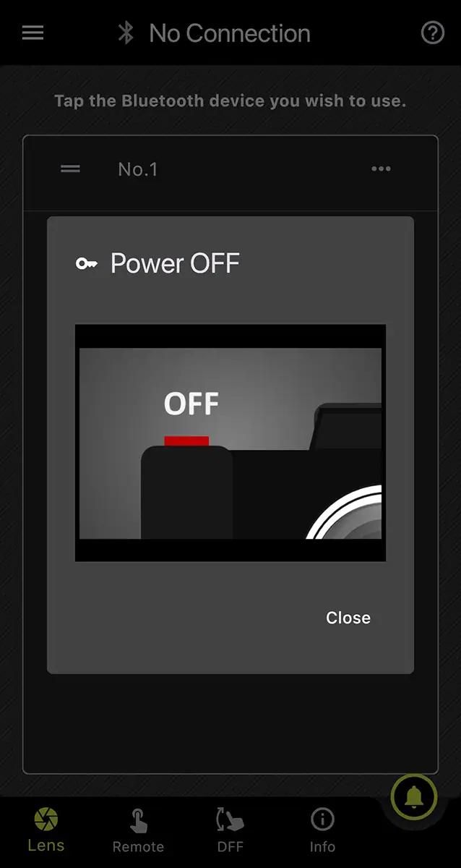
Task: Click the white OFF label in image
Action: tap(191, 404)
